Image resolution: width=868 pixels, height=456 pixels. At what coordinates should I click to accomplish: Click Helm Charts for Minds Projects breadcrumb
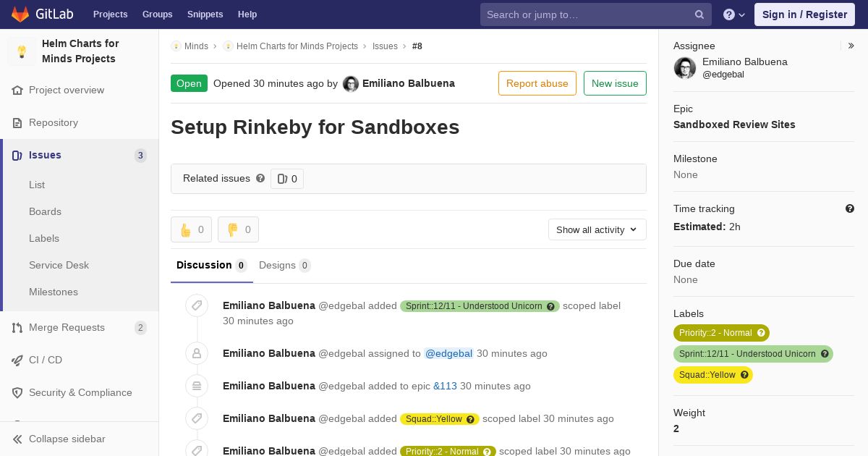click(x=297, y=46)
